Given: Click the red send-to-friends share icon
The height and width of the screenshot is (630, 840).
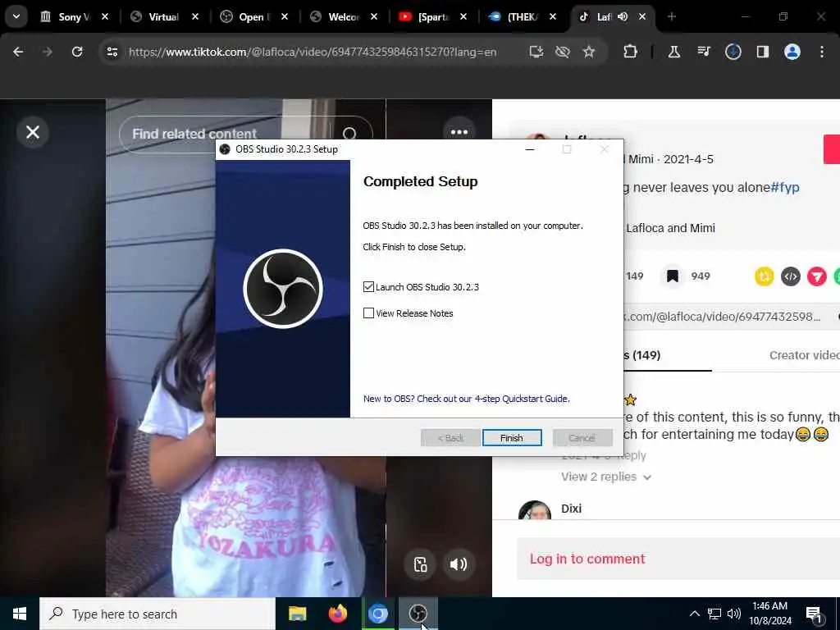Looking at the screenshot, I should pos(817,276).
